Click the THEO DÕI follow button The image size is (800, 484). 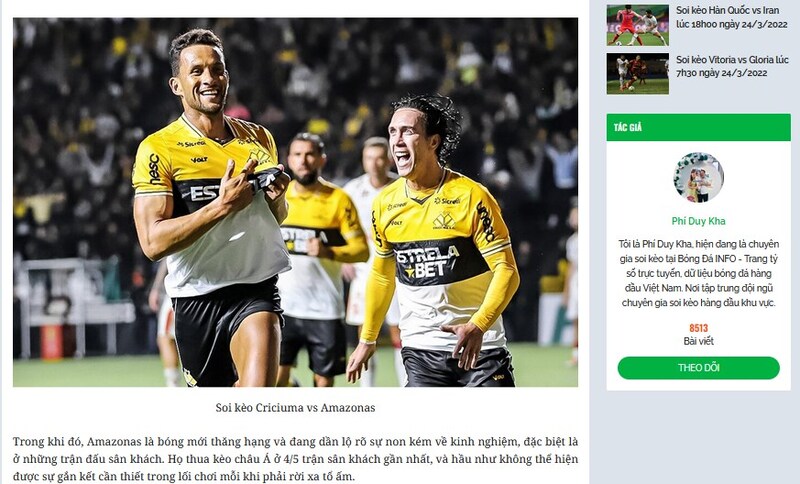[698, 368]
